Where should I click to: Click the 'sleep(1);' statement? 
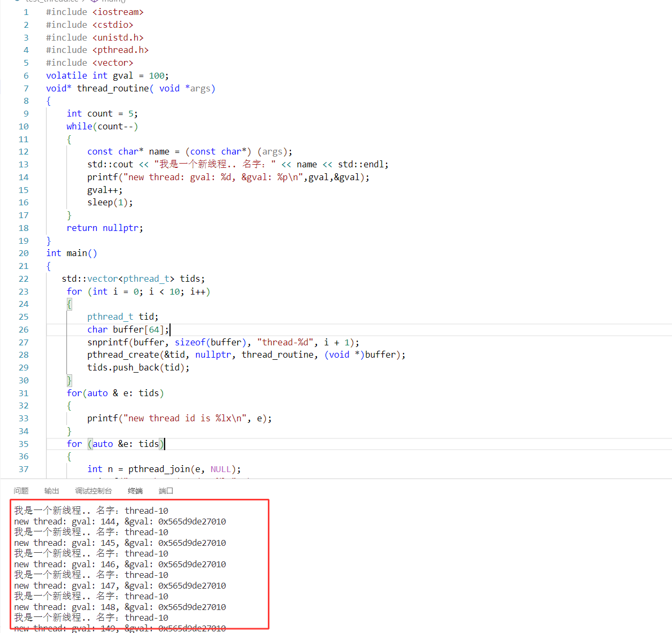coord(110,202)
